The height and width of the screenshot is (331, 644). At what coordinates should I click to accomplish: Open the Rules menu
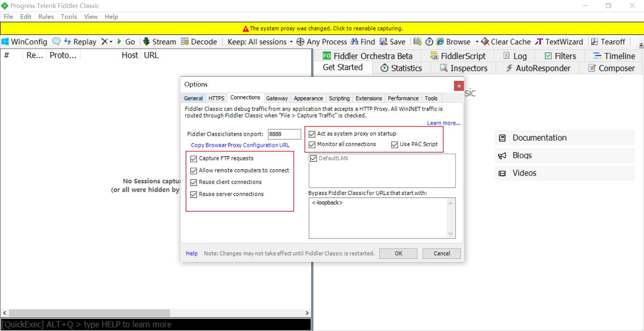click(46, 16)
